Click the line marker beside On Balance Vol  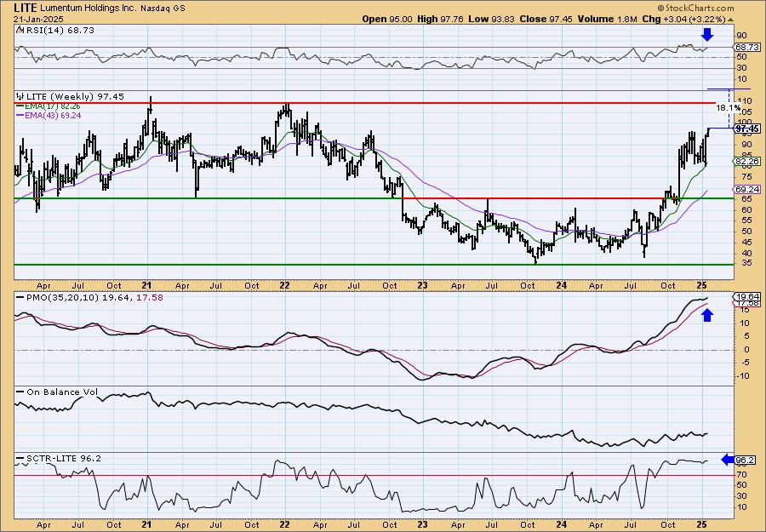point(20,392)
